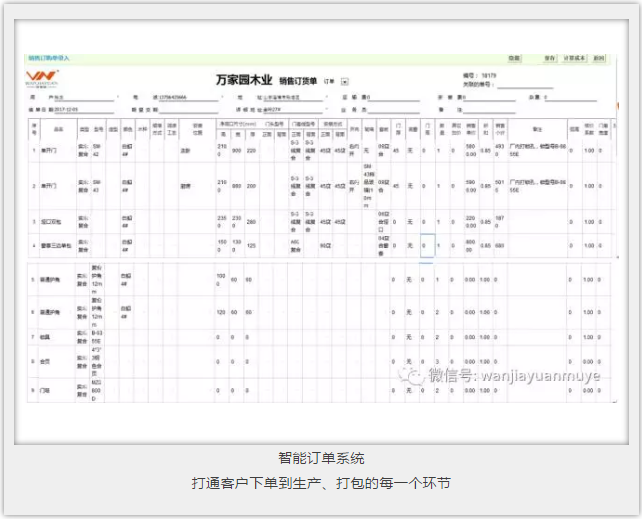Viewport: 642px width, 519px height.
Task: Click the highlighted selected cell in row 4
Action: click(x=427, y=246)
